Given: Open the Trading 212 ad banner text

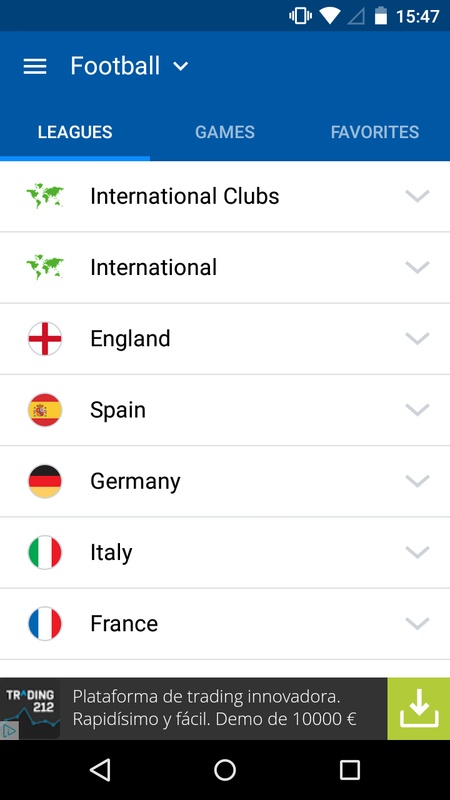Looking at the screenshot, I should [214, 708].
